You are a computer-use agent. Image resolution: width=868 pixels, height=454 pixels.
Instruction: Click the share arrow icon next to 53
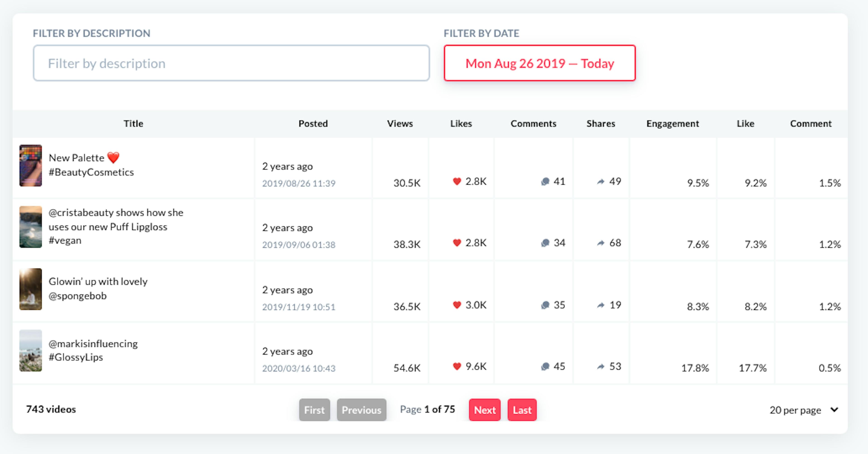point(601,367)
